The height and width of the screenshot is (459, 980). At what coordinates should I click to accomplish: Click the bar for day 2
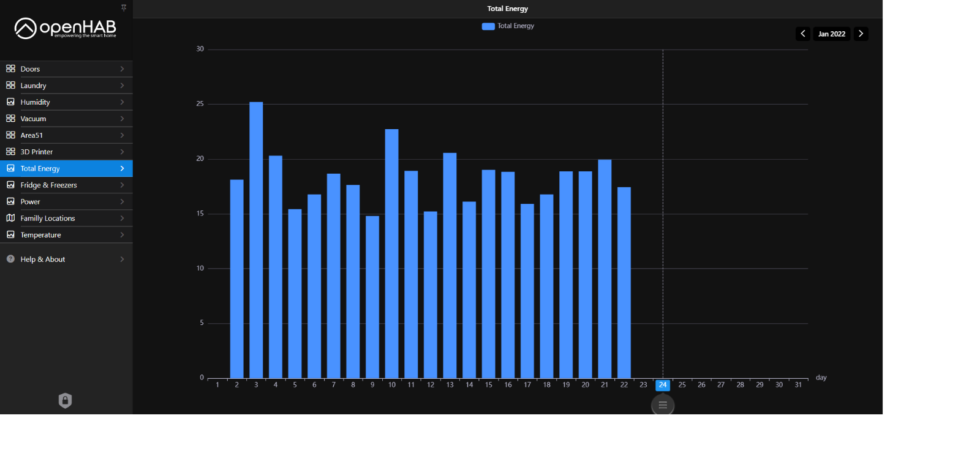pyautogui.click(x=237, y=278)
